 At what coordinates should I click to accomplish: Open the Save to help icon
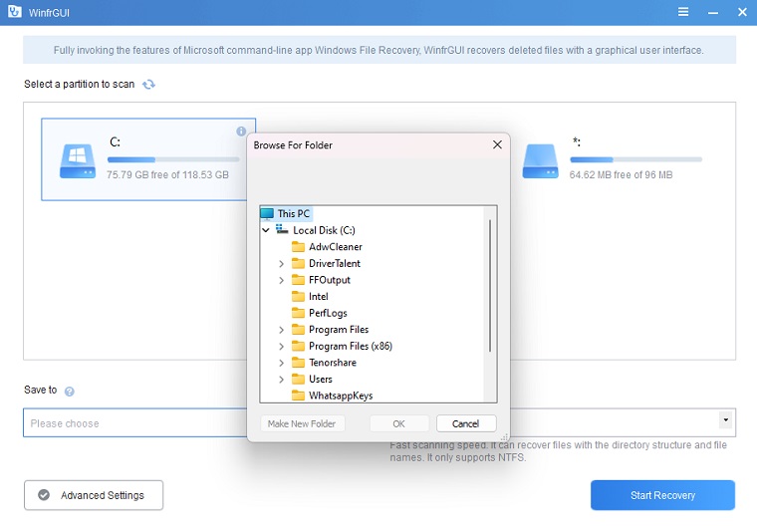point(70,392)
